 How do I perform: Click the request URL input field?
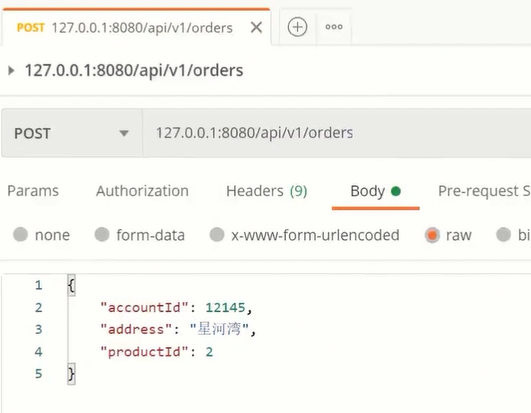[x=337, y=133]
